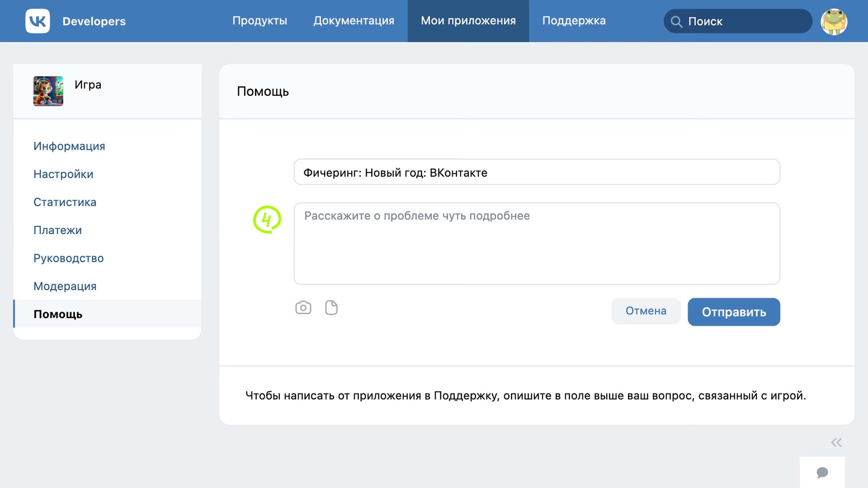
Task: Click the Игра app thumbnail icon
Action: coord(48,91)
